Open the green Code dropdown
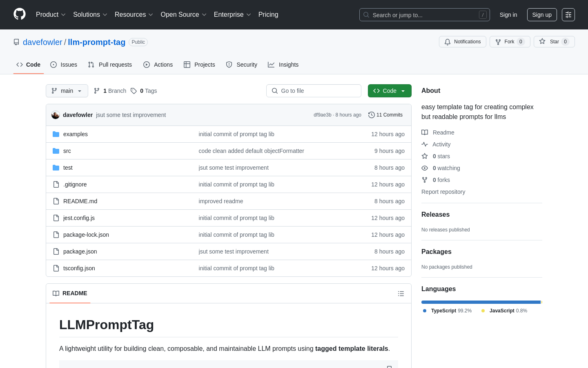 [x=390, y=91]
